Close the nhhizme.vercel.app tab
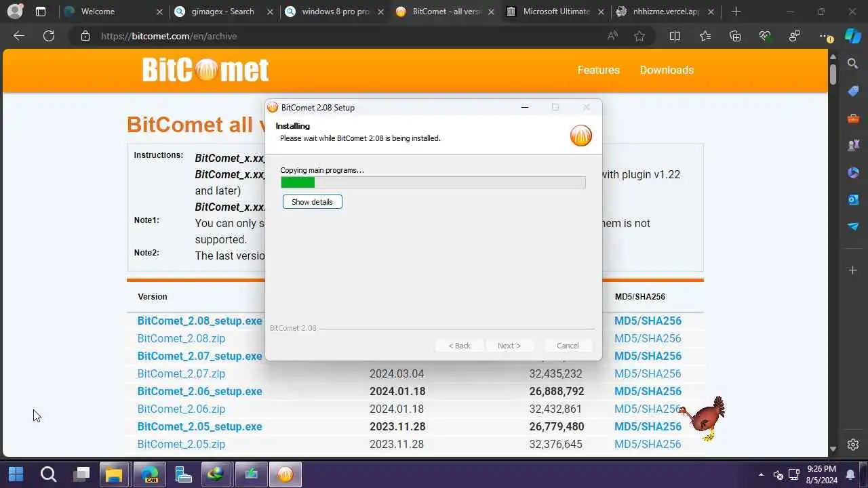The image size is (868, 488). coord(711,12)
